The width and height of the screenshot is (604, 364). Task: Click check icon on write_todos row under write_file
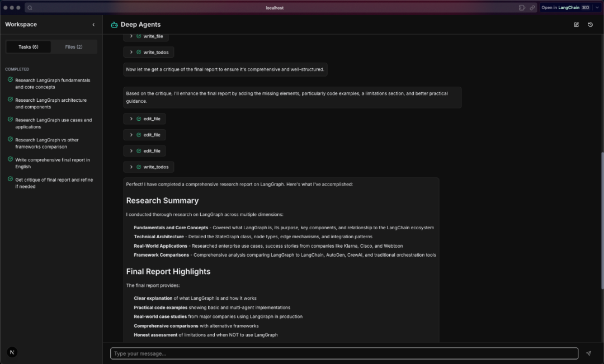click(x=139, y=52)
